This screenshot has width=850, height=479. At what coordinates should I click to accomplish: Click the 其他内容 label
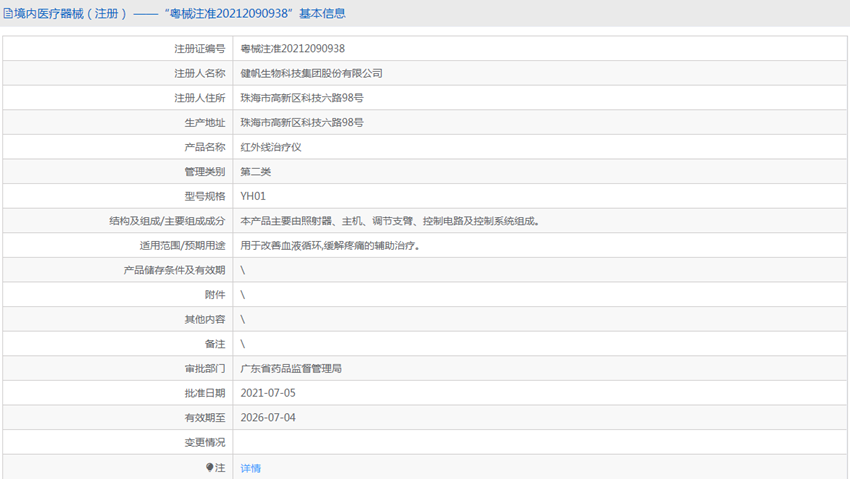pos(205,319)
